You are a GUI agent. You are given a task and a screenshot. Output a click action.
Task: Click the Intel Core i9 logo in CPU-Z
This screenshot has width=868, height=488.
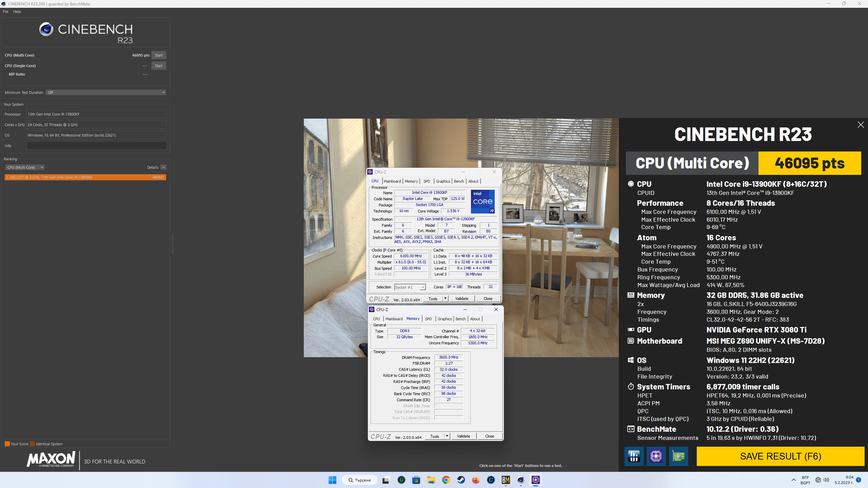point(483,202)
